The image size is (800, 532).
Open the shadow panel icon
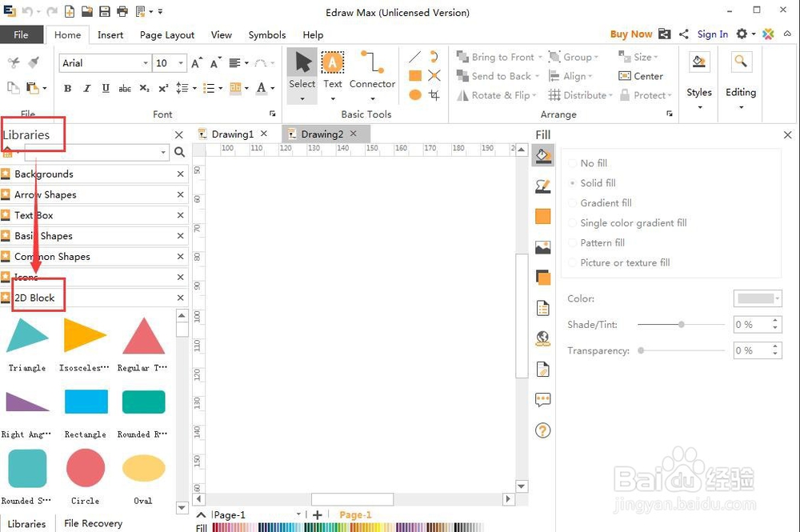coord(543,278)
